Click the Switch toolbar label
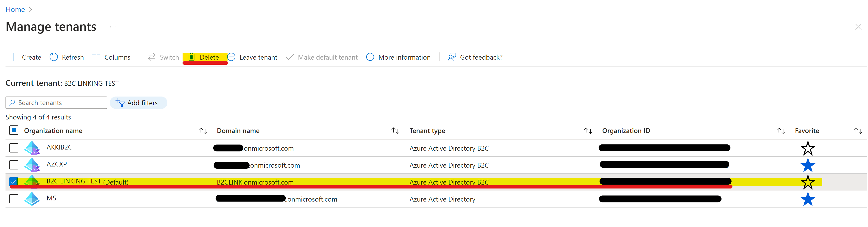Screen dimensions: 868x227 point(169,58)
